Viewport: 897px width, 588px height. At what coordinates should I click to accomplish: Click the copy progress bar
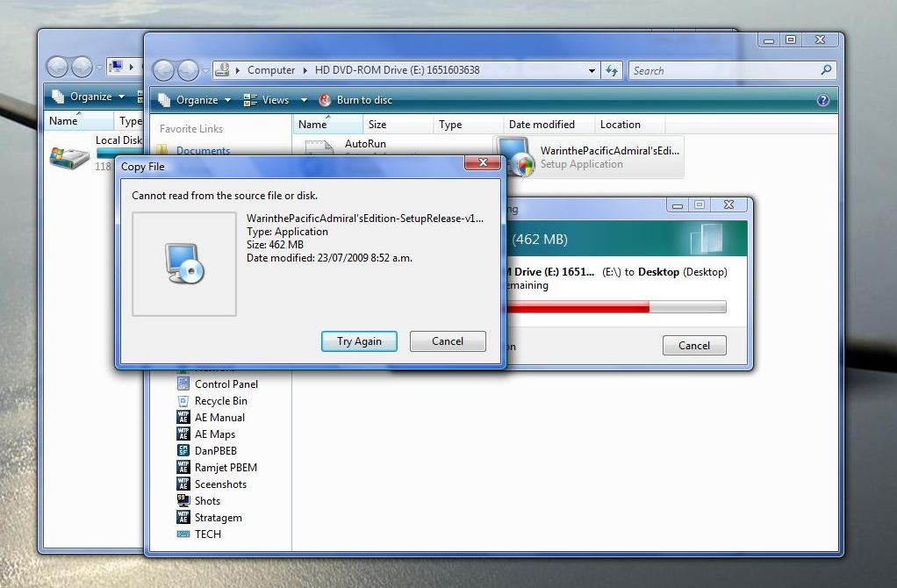[x=615, y=306]
